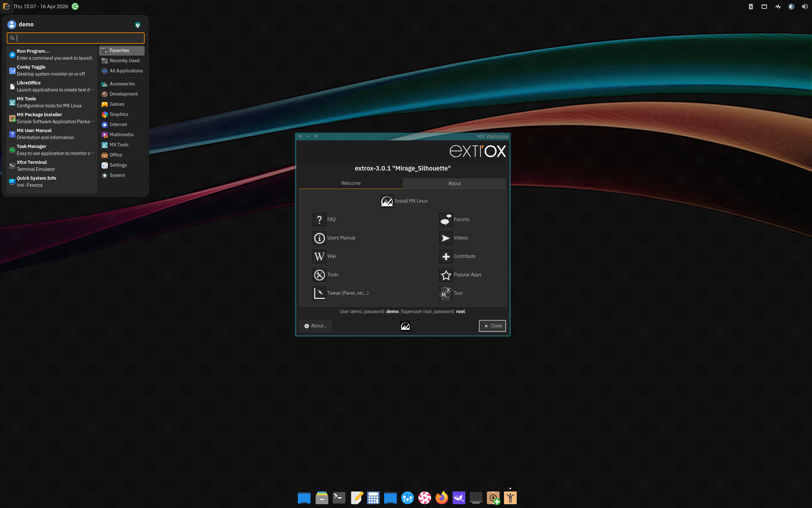Open the Graphics category
The width and height of the screenshot is (812, 508).
121,114
